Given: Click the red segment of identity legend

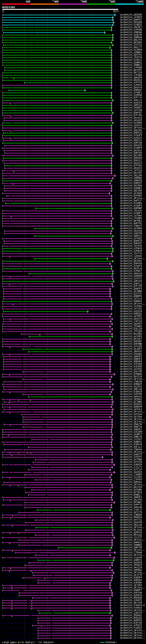Looking at the screenshot, I should pos(16,4).
